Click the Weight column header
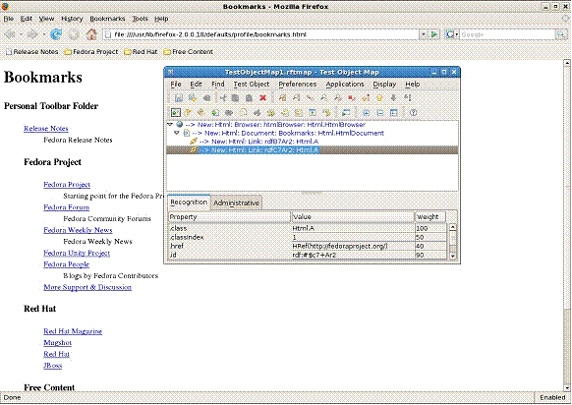 tap(430, 217)
